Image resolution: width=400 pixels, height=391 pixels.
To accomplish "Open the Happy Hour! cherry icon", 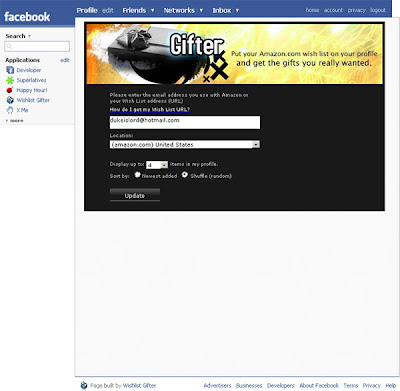I will 10,90.
